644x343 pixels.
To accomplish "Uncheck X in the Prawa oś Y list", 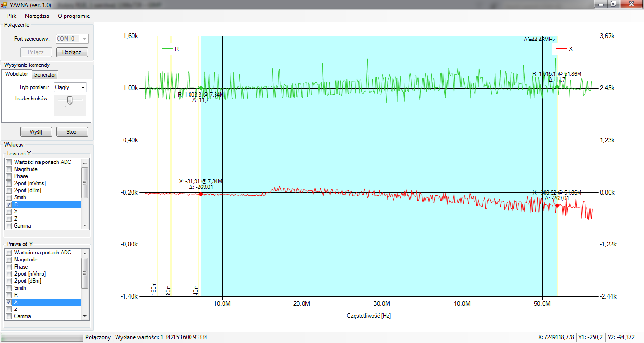I will 9,302.
